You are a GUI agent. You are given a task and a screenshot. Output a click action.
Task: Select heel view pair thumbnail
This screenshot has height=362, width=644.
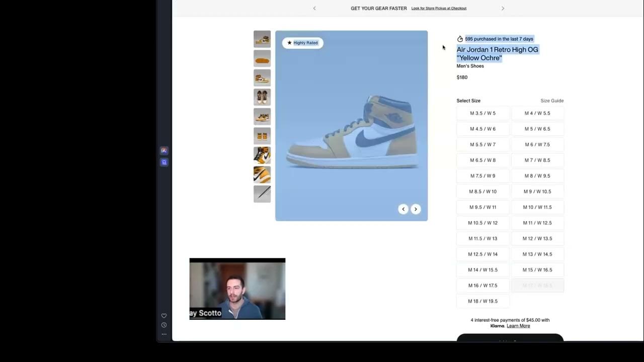(262, 136)
